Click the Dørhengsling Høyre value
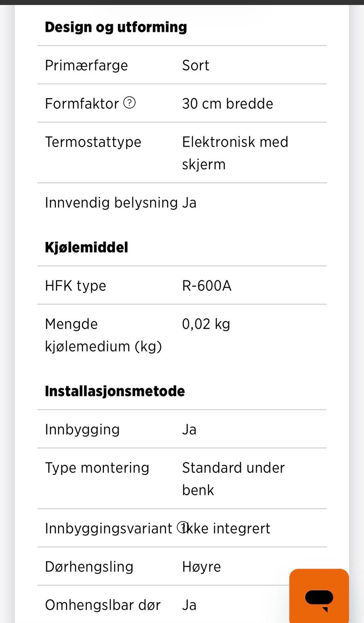Image resolution: width=364 pixels, height=623 pixels. tap(201, 567)
